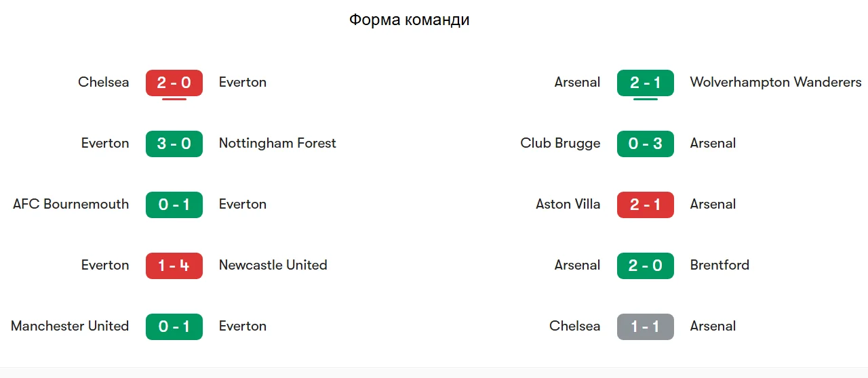Open the Manchester United 0 - 1 Everton score
This screenshot has height=378, width=868.
[174, 327]
